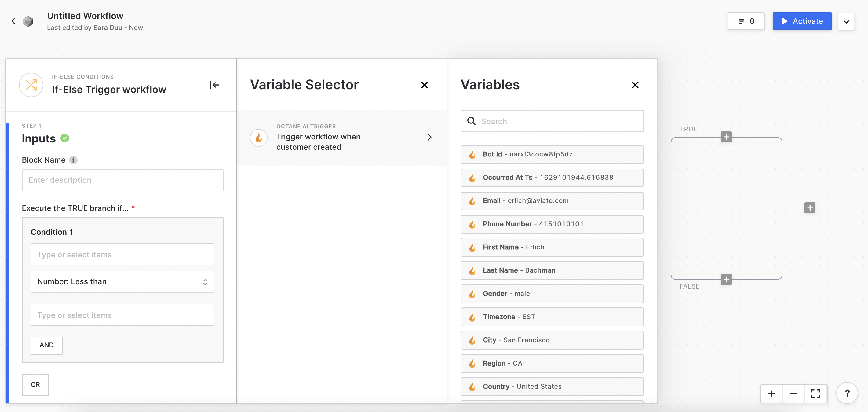This screenshot has height=412, width=868.
Task: Select the Email variable erlich@aviato.com
Action: tap(552, 201)
